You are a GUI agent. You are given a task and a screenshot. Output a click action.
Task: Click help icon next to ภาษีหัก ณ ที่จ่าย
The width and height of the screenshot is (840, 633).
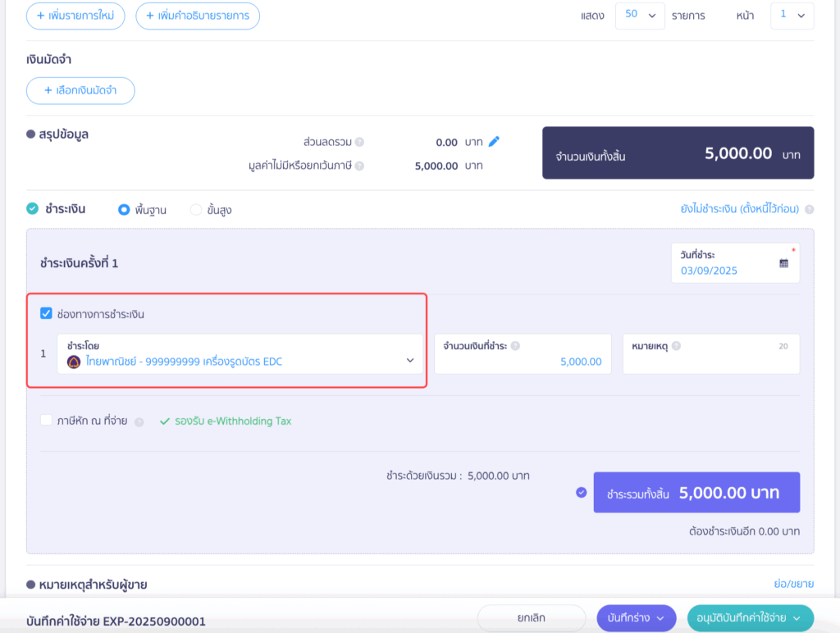click(x=139, y=421)
